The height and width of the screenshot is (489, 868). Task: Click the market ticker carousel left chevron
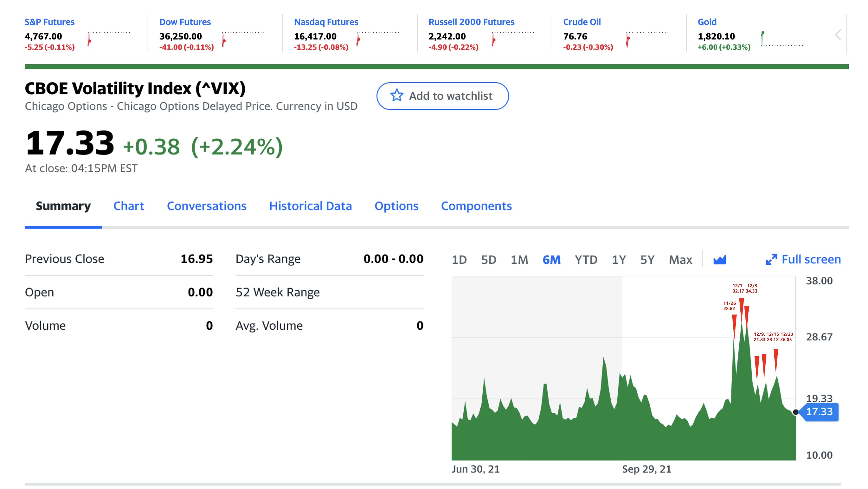tap(838, 35)
